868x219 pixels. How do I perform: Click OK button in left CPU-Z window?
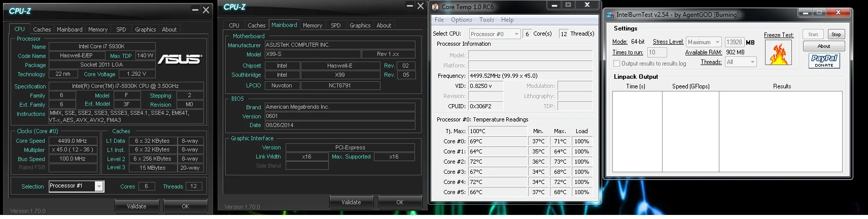(185, 206)
